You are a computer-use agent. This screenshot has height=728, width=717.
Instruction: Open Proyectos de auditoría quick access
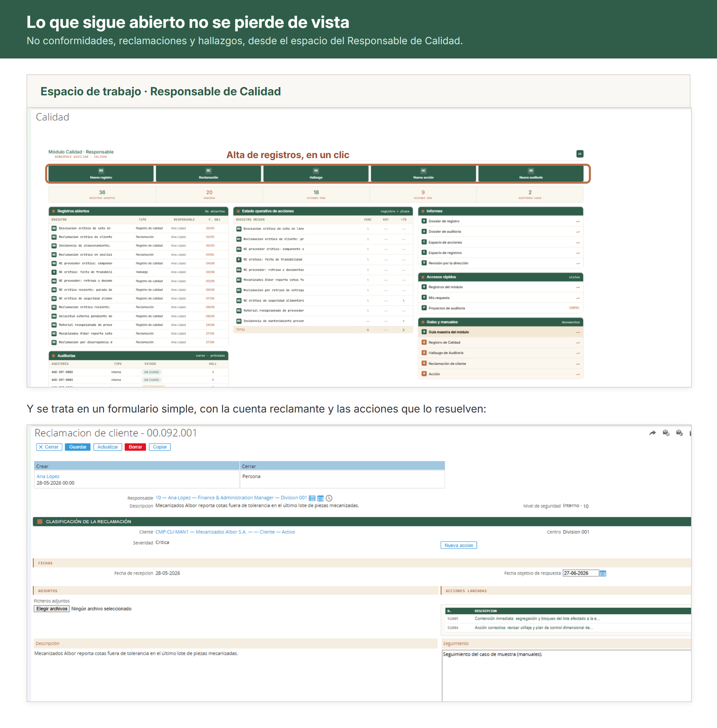coord(500,308)
